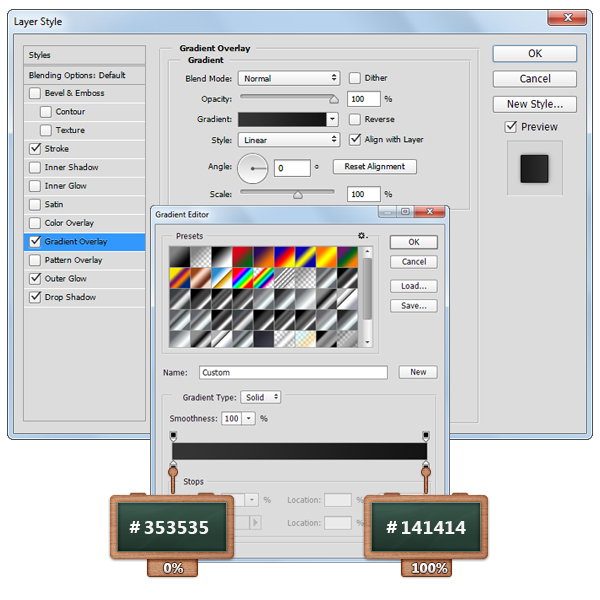Click the angle dial control

(x=254, y=168)
